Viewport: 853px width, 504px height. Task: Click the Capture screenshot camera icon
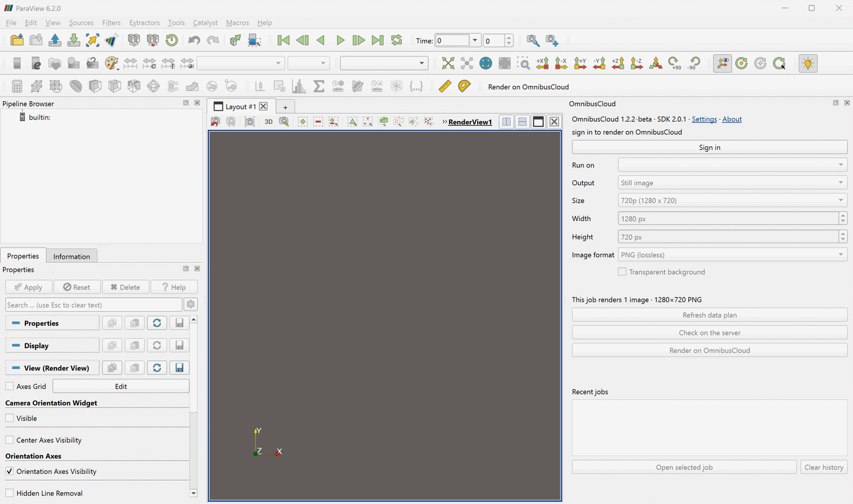250,122
